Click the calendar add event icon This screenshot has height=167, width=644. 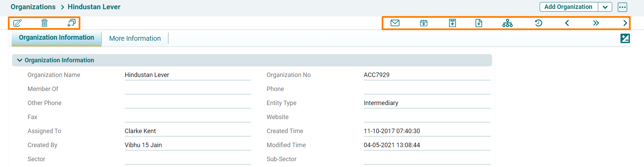tap(424, 23)
